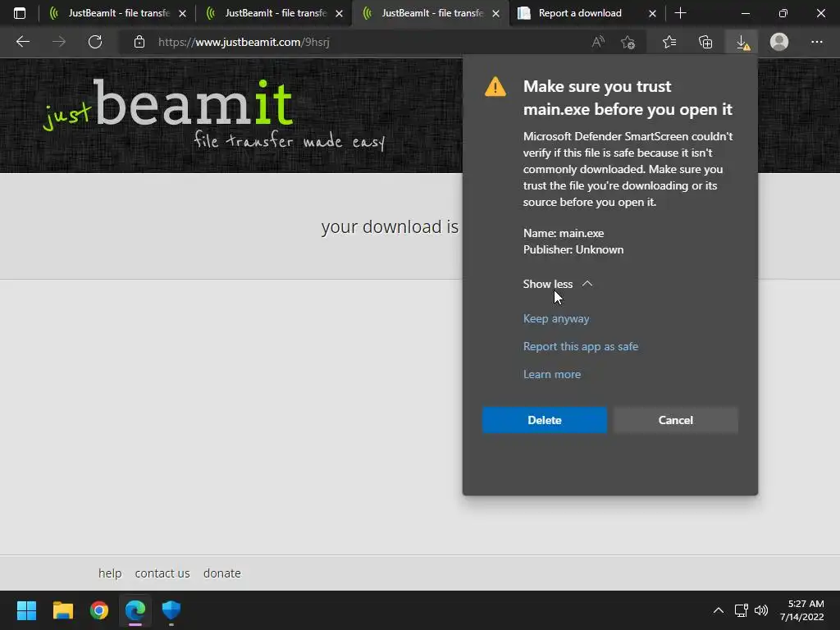Click the yellow warning triangle icon
Viewport: 840px width, 630px height.
495,87
